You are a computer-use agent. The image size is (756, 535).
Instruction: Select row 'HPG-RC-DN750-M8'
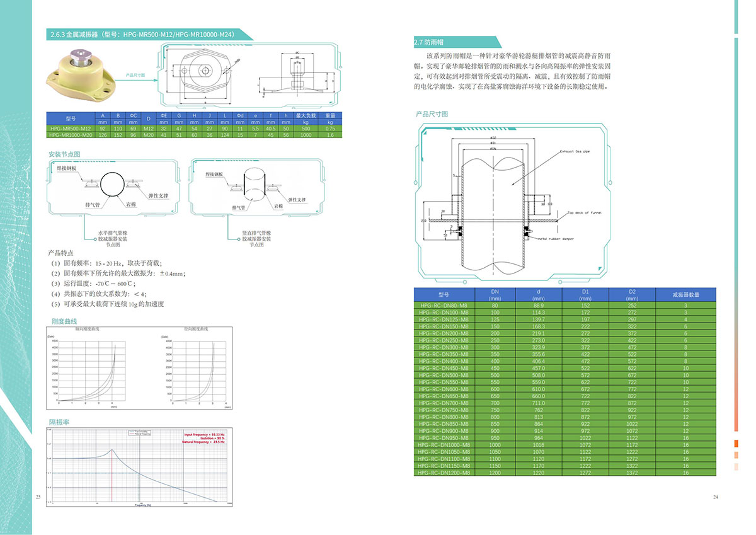click(565, 410)
